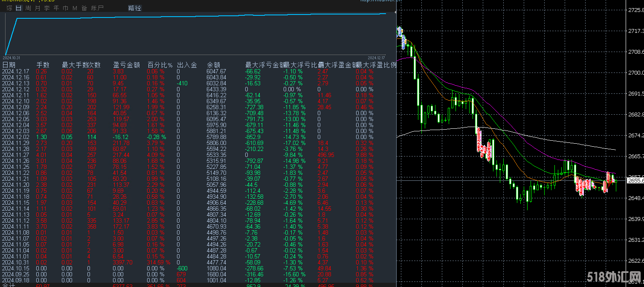Click the 路径 path button

coord(135,8)
